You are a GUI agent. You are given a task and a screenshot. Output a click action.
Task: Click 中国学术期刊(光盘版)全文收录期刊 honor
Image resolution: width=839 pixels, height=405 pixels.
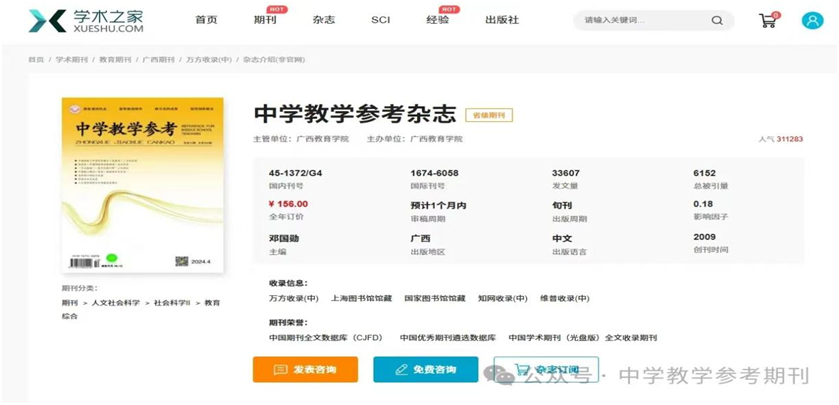[583, 338]
